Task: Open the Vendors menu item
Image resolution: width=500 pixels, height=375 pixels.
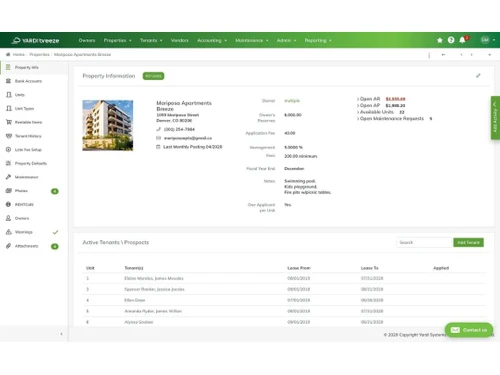Action: tap(180, 40)
